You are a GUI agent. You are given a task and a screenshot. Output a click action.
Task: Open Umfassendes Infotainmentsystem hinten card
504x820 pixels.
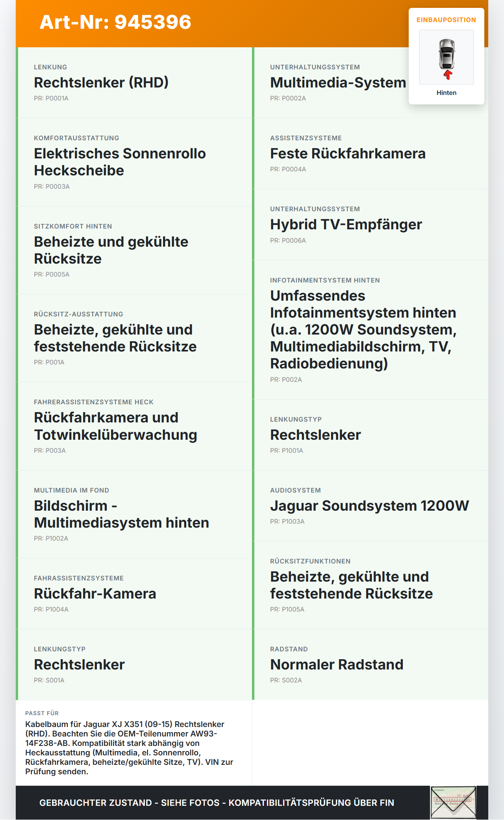pyautogui.click(x=370, y=330)
